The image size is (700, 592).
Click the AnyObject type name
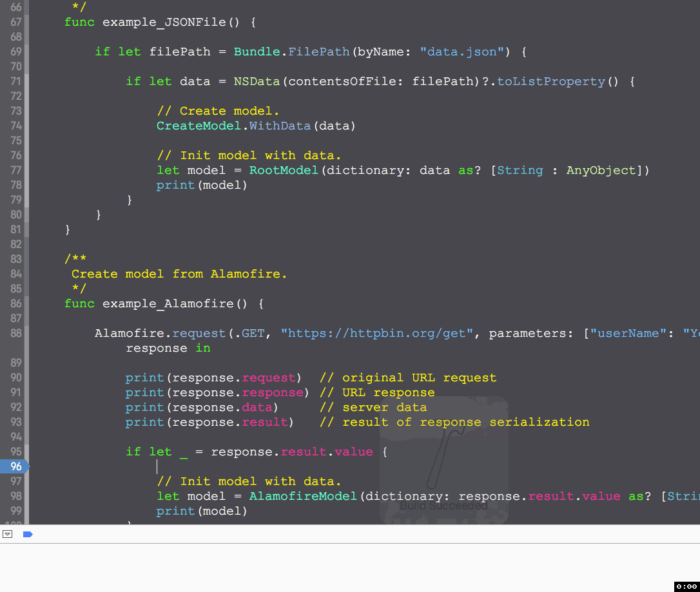[x=601, y=170]
